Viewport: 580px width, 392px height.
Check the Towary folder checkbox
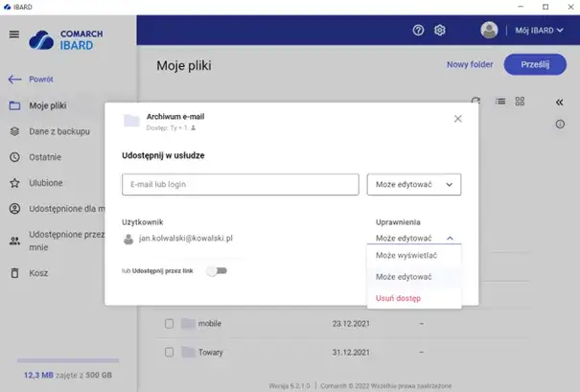169,352
